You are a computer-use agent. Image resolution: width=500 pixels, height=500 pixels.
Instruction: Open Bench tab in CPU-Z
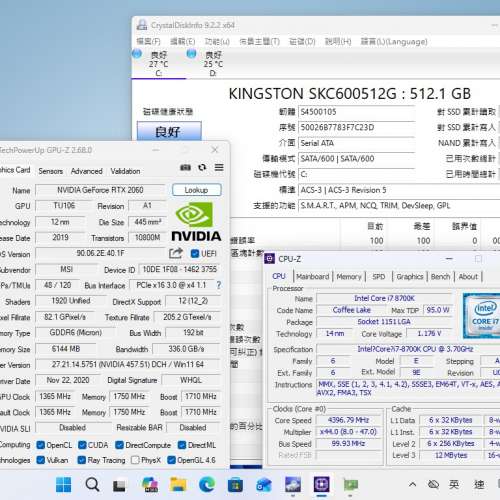[x=440, y=276]
